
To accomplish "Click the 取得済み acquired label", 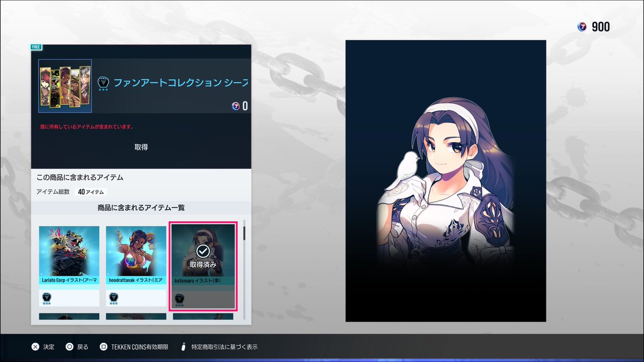I will [x=203, y=264].
